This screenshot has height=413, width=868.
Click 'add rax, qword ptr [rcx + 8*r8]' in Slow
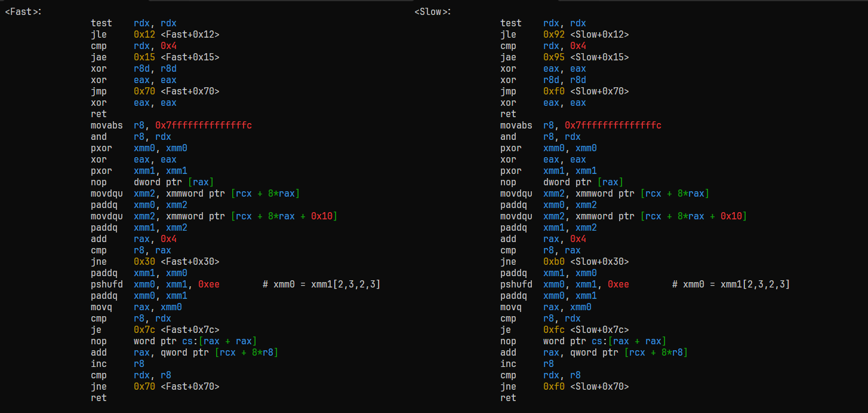(x=594, y=353)
